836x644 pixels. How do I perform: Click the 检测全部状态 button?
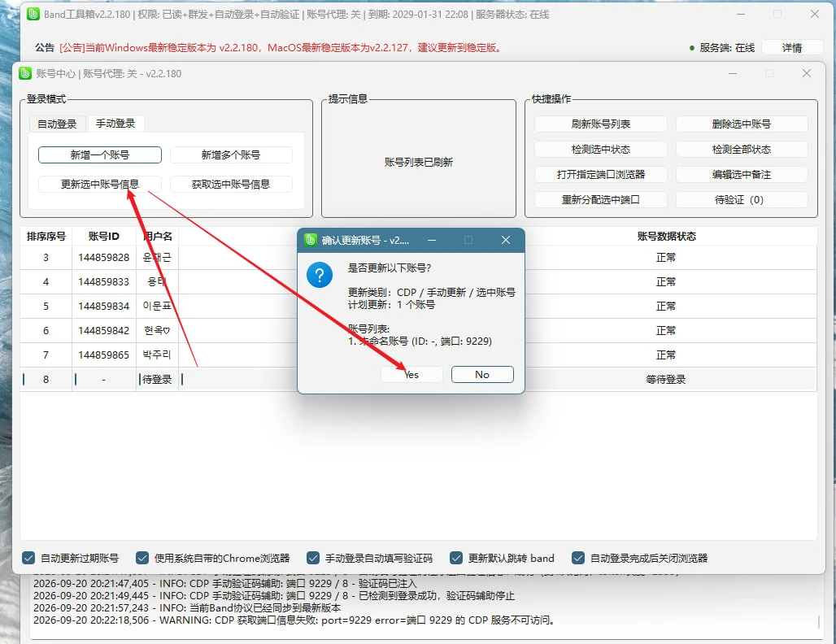click(742, 150)
